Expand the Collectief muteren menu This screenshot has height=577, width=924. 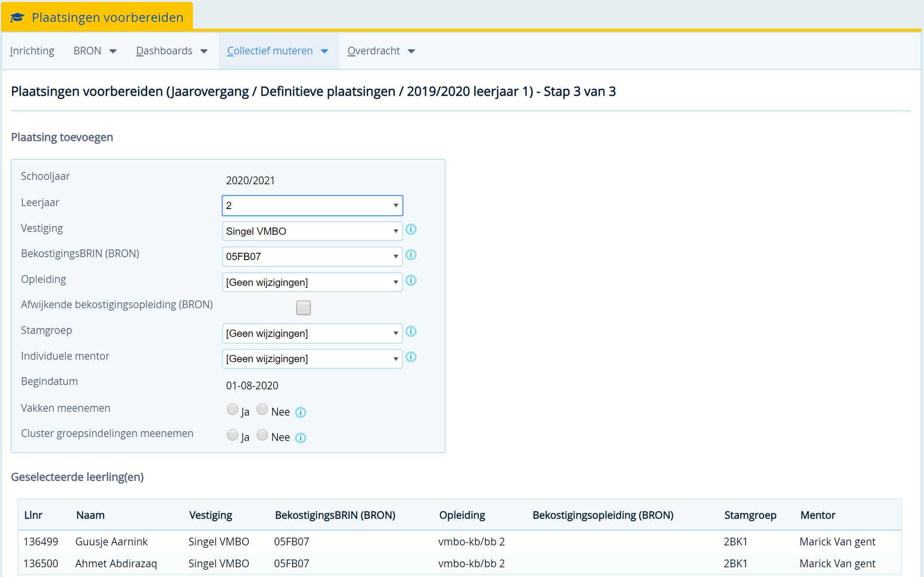click(278, 51)
